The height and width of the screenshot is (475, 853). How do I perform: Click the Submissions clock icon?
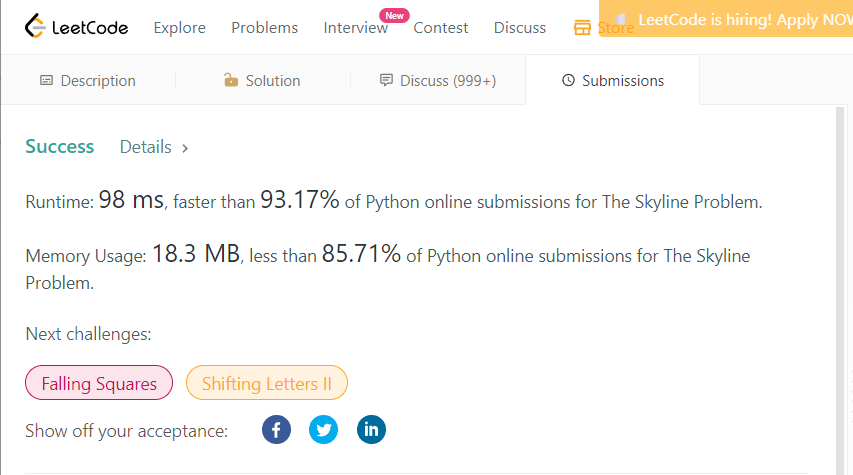(568, 81)
